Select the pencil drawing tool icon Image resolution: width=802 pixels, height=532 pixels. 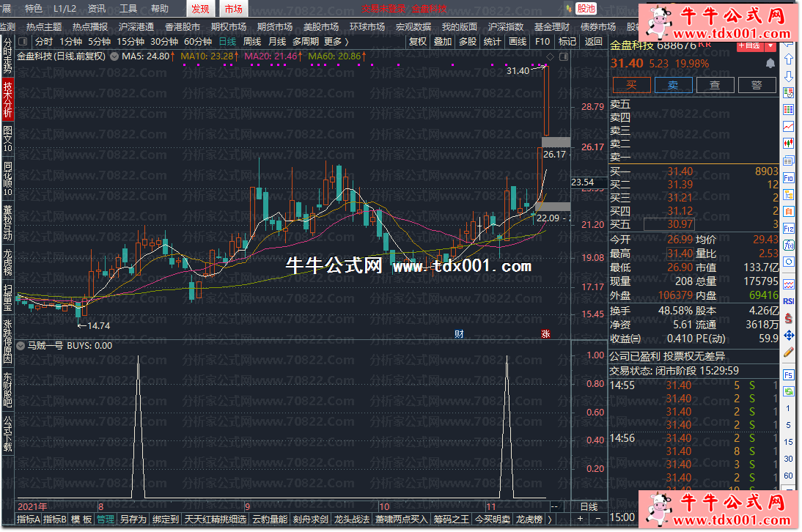point(789,352)
